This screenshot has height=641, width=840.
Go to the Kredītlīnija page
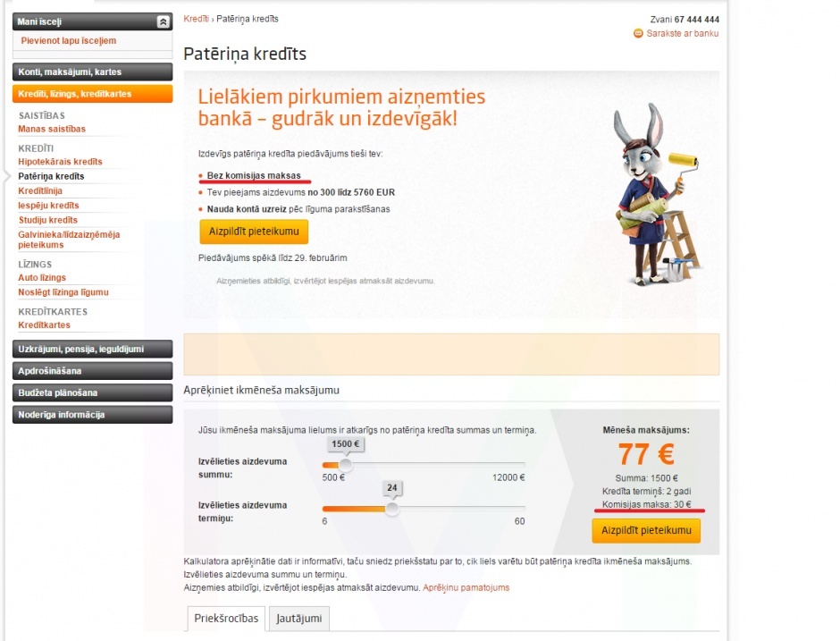40,190
